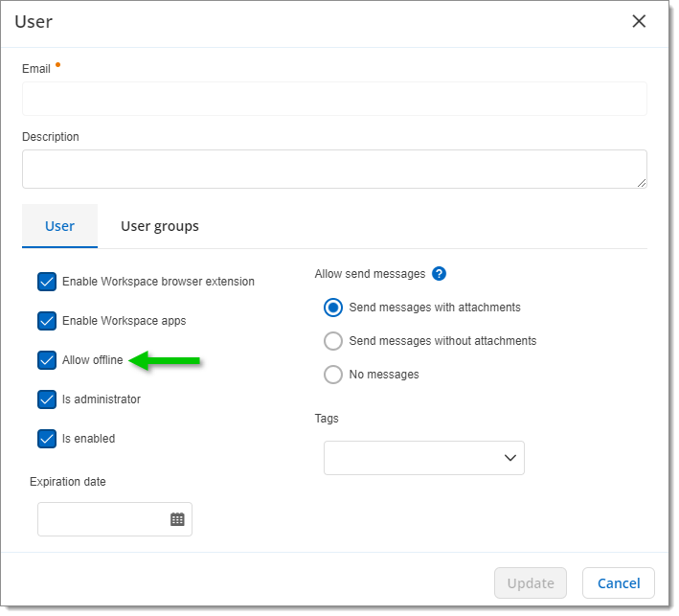
Task: Toggle the Enable Workspace apps checkbox
Action: (47, 321)
